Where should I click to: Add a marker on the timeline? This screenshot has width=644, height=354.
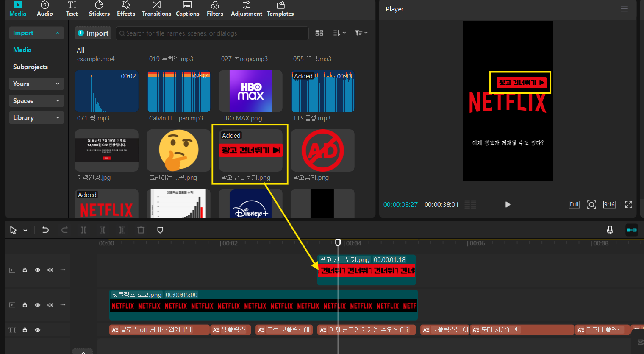coord(160,230)
